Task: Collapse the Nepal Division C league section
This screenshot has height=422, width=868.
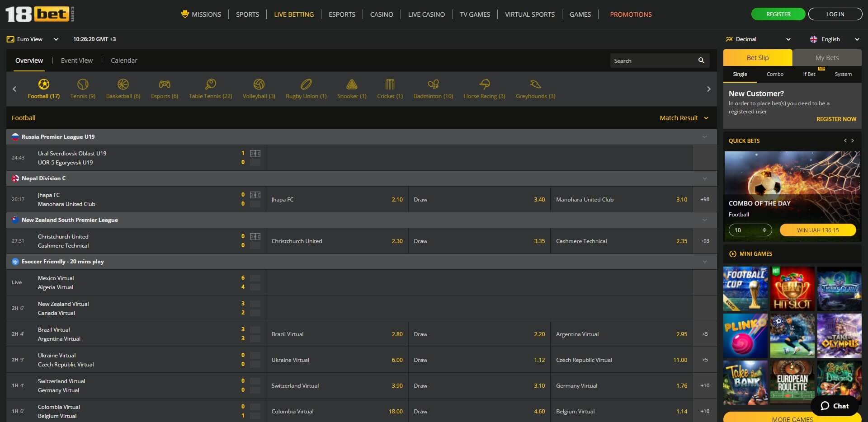Action: pos(704,178)
